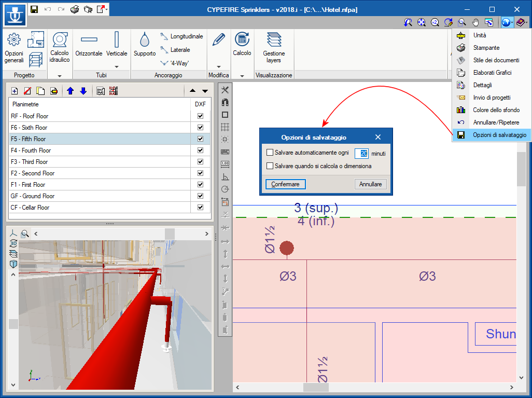Expand dropdown arrow under Modifica pencil
This screenshot has height=398, width=532.
coord(218,66)
